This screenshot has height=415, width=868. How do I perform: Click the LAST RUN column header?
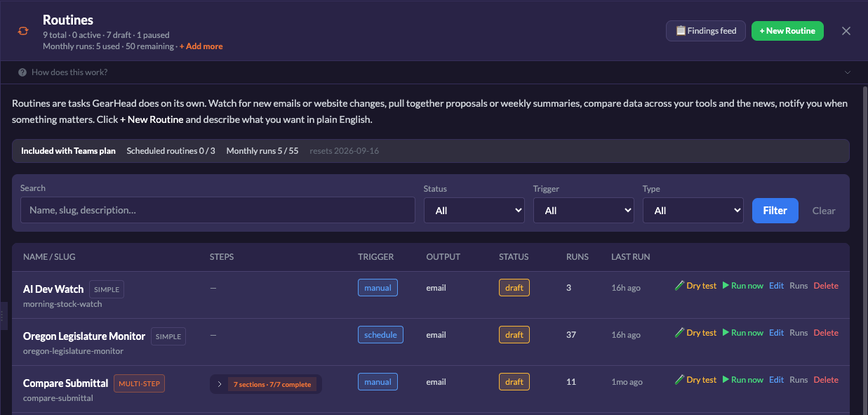coord(631,257)
